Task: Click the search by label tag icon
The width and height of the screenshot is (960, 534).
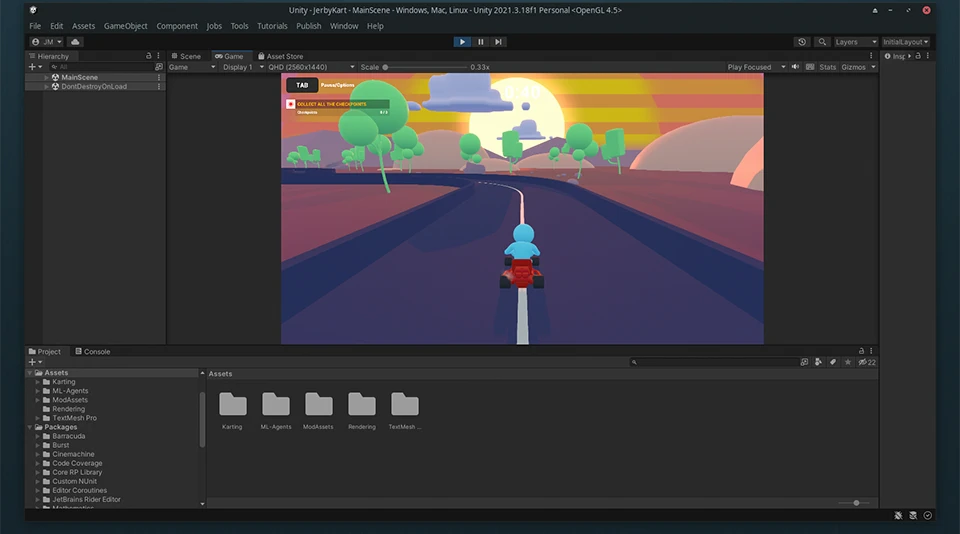Action: (833, 362)
